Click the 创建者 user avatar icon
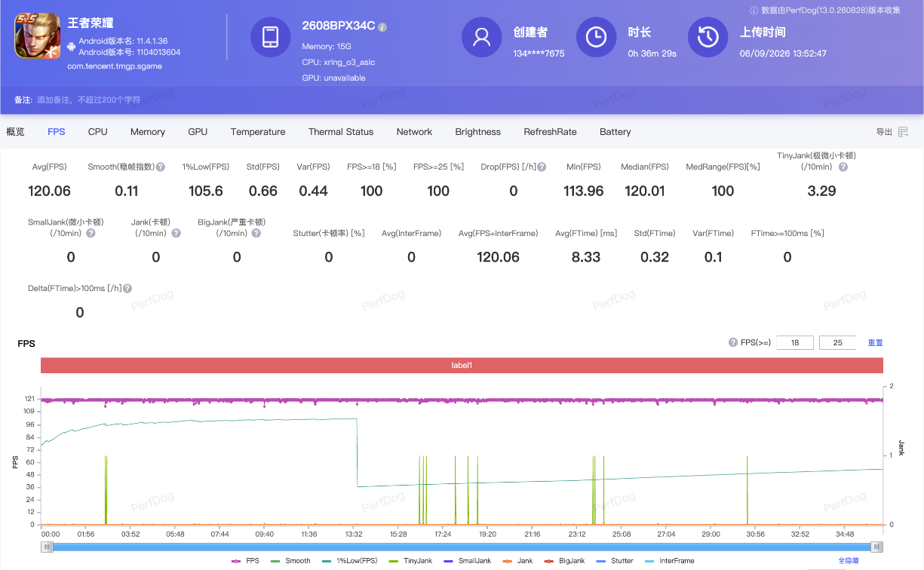 (x=481, y=37)
